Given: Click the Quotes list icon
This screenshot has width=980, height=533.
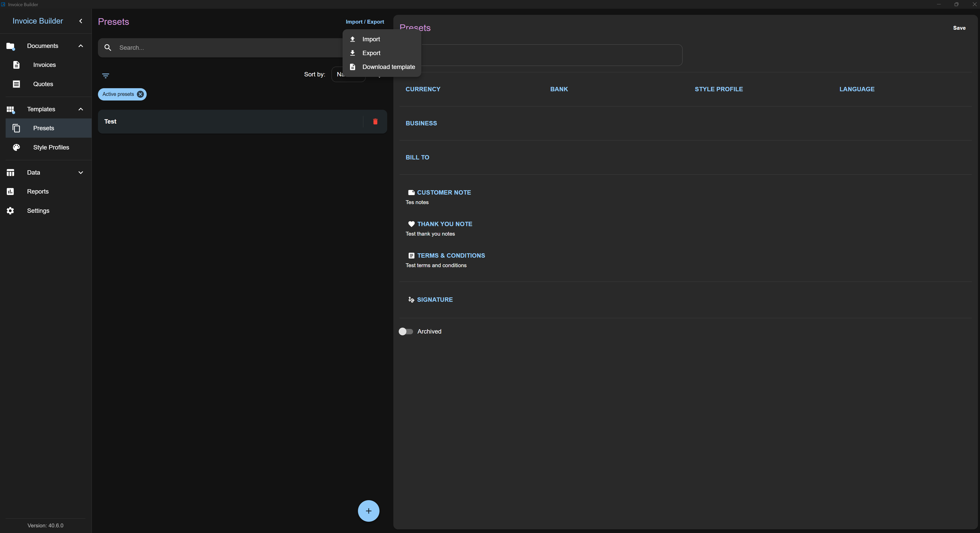Looking at the screenshot, I should point(16,84).
